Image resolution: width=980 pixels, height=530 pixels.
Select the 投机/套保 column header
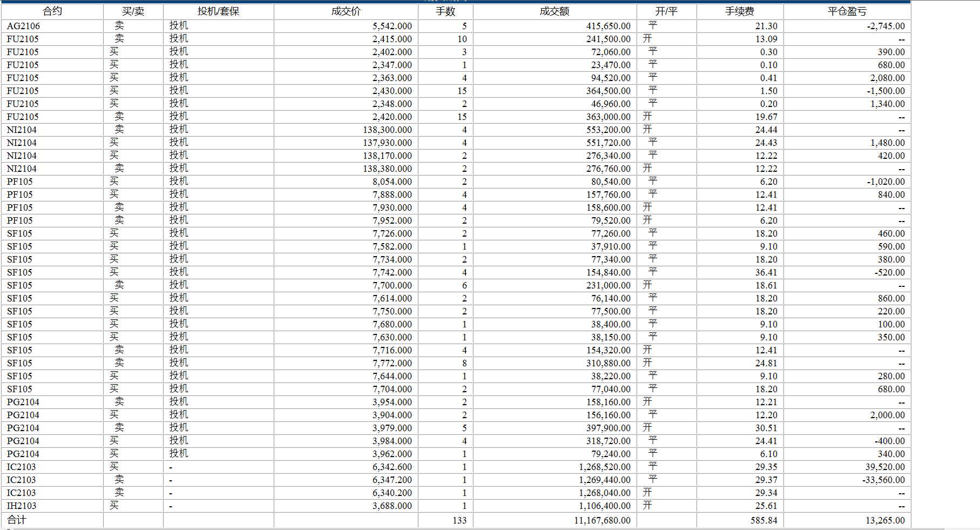click(x=218, y=11)
